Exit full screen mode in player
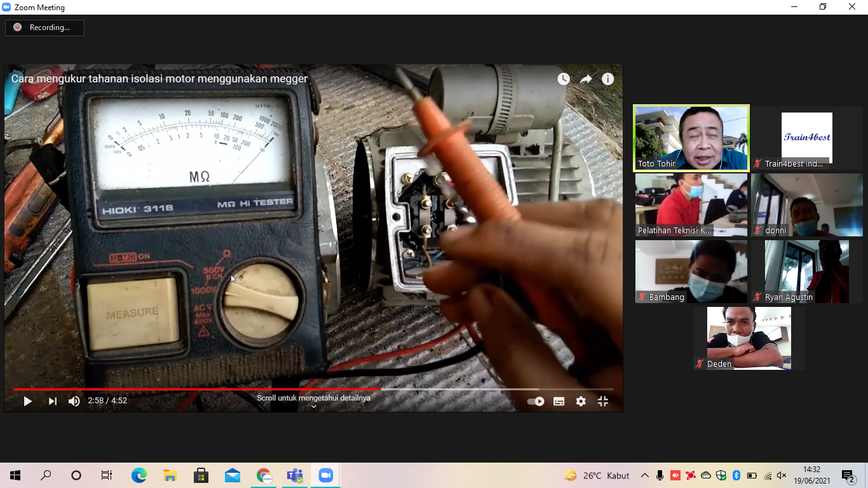The width and height of the screenshot is (868, 488). [x=603, y=401]
